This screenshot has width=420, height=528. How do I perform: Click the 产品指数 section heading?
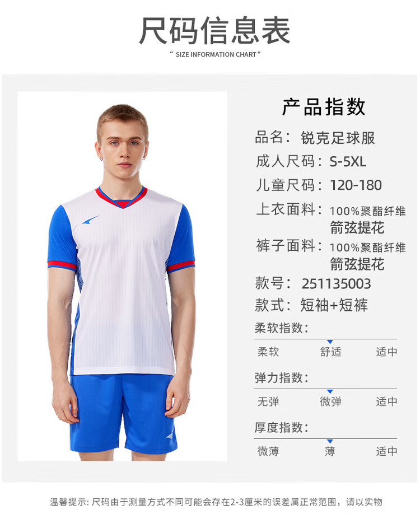(324, 107)
